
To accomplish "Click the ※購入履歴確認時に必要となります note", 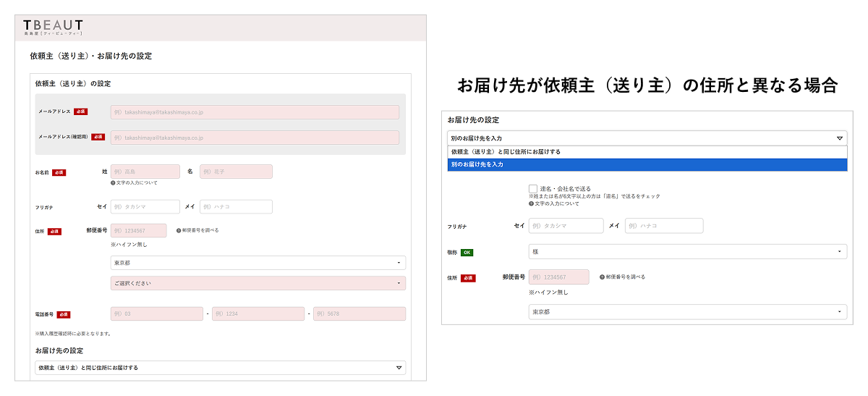I will [x=72, y=334].
